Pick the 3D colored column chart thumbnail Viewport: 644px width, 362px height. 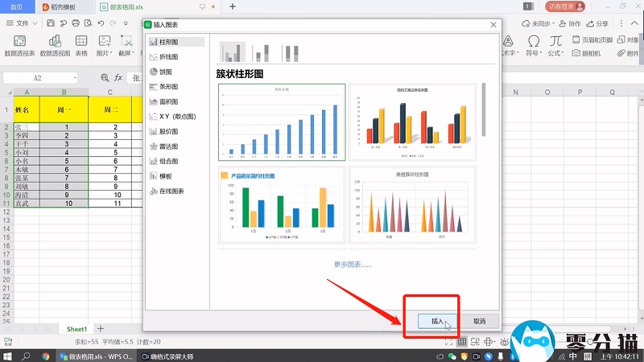[x=412, y=122]
